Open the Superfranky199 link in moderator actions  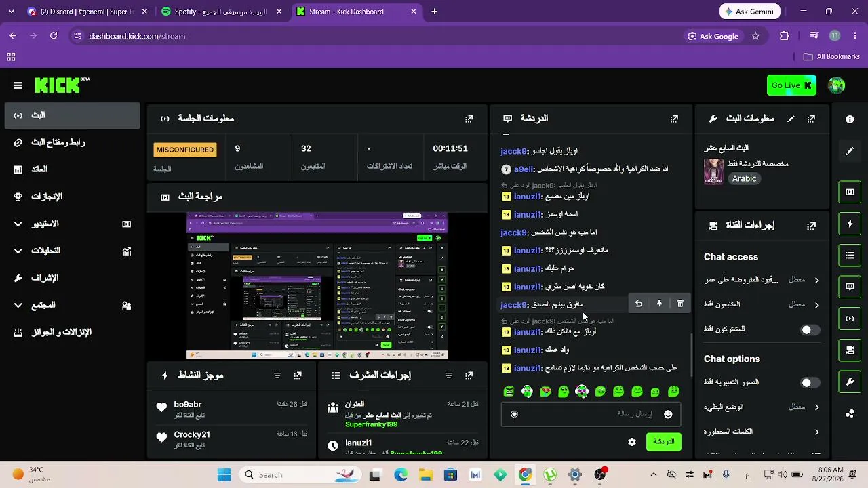pyautogui.click(x=371, y=424)
